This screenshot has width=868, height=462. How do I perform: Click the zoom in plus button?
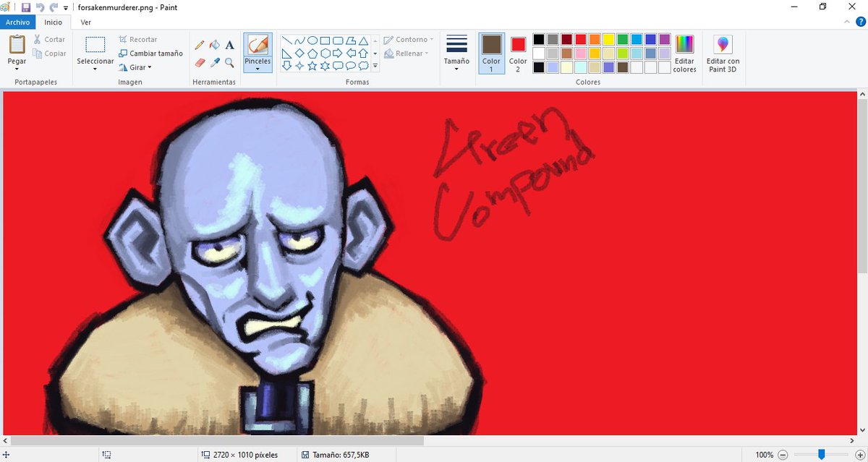point(860,455)
